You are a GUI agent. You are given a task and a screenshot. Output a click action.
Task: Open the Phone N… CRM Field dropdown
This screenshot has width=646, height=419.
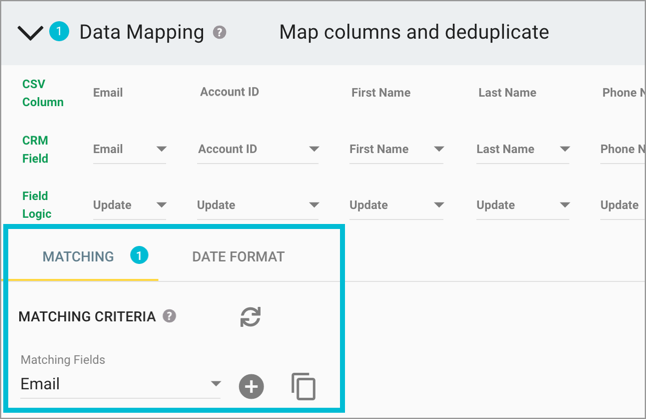(623, 149)
